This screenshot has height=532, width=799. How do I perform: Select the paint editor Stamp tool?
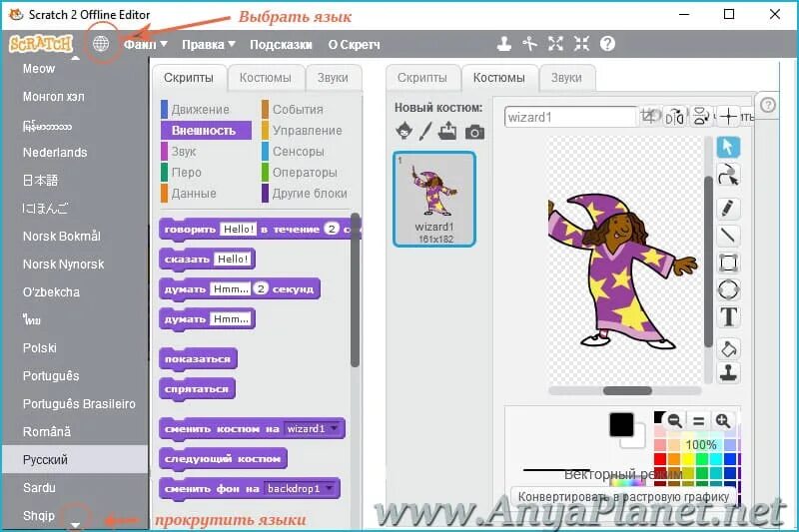[x=728, y=372]
